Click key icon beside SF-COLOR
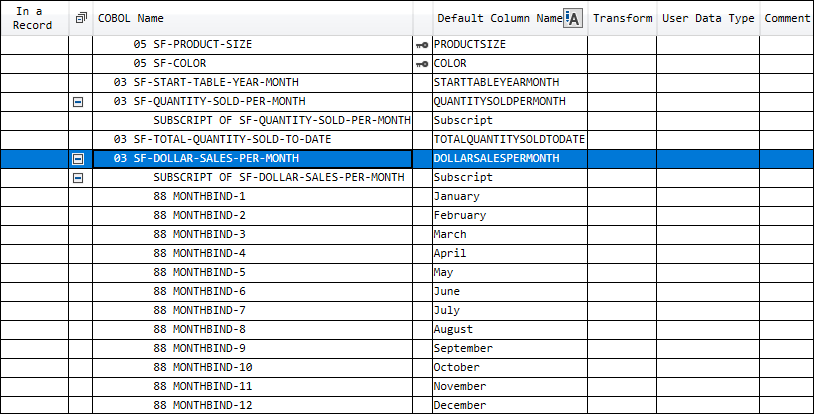The width and height of the screenshot is (814, 414). [x=421, y=64]
